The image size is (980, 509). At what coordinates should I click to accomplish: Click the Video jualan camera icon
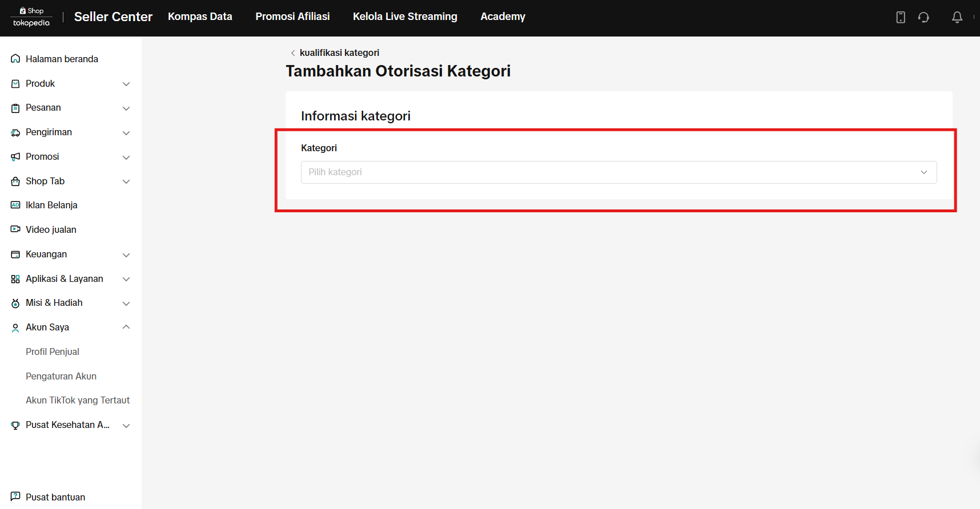(x=15, y=230)
